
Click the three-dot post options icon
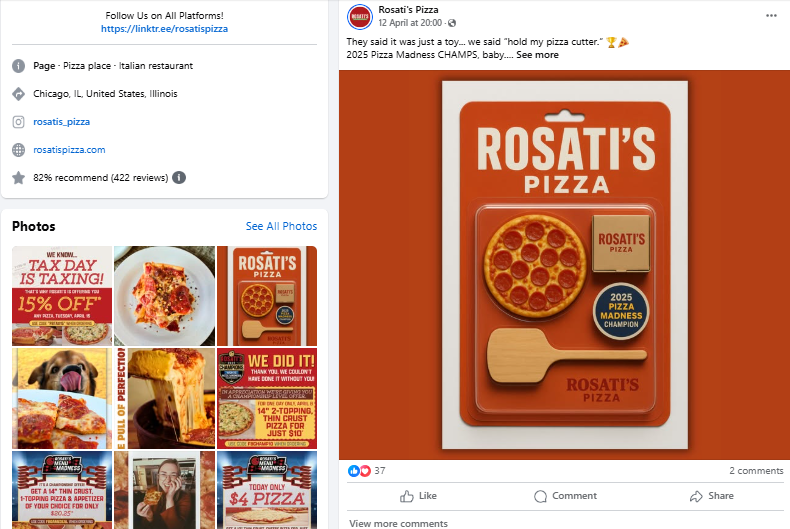click(771, 16)
